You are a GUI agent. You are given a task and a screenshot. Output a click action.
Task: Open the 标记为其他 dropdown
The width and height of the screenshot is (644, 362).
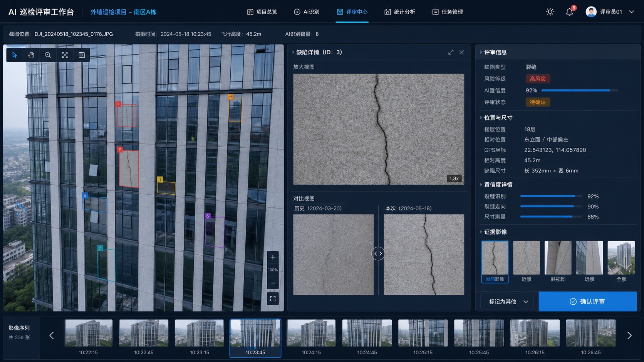[x=507, y=302]
